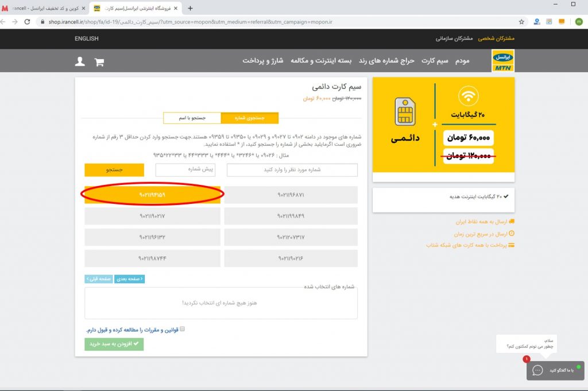Click the chat greeting 'چطور می تونم کمکتون کنم؟'
The width and height of the screenshot is (588, 391).
(529, 346)
